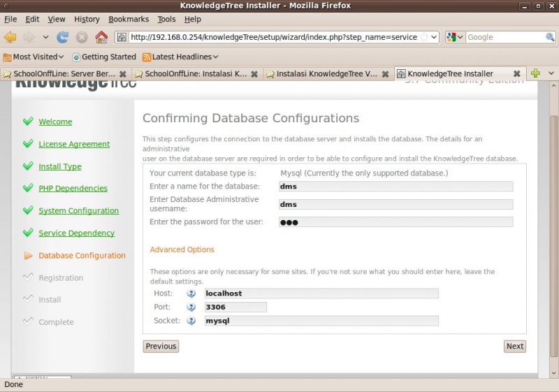Image resolution: width=559 pixels, height=392 pixels.
Task: Click the bookmark star in URL bar
Action: click(423, 37)
